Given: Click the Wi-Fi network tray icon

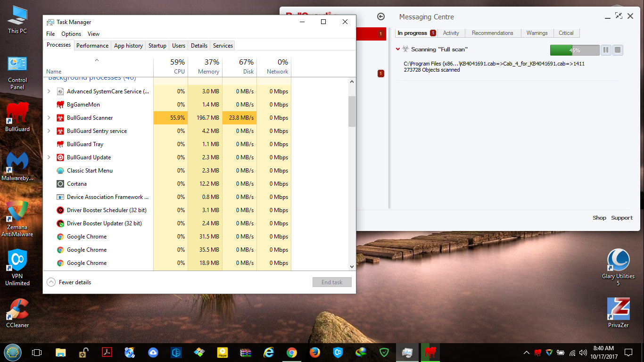Looking at the screenshot, I should (572, 353).
